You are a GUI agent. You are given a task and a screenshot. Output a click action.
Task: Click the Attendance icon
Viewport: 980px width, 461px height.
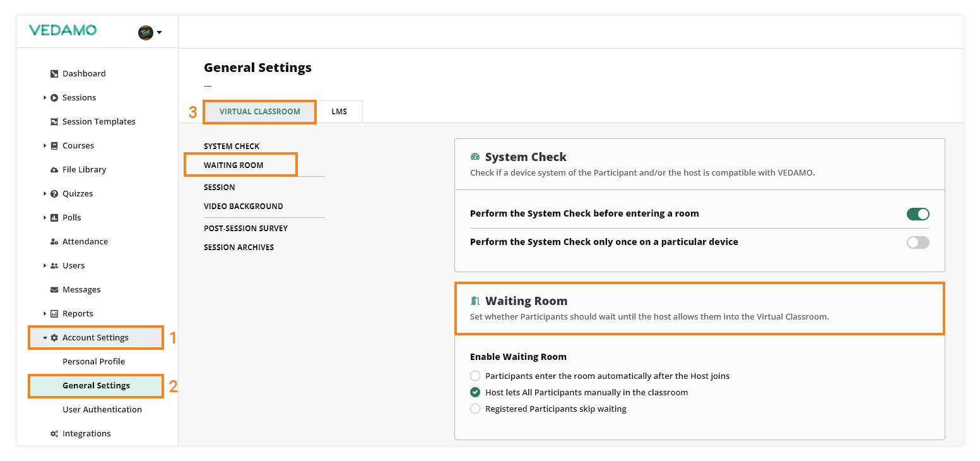click(x=54, y=242)
